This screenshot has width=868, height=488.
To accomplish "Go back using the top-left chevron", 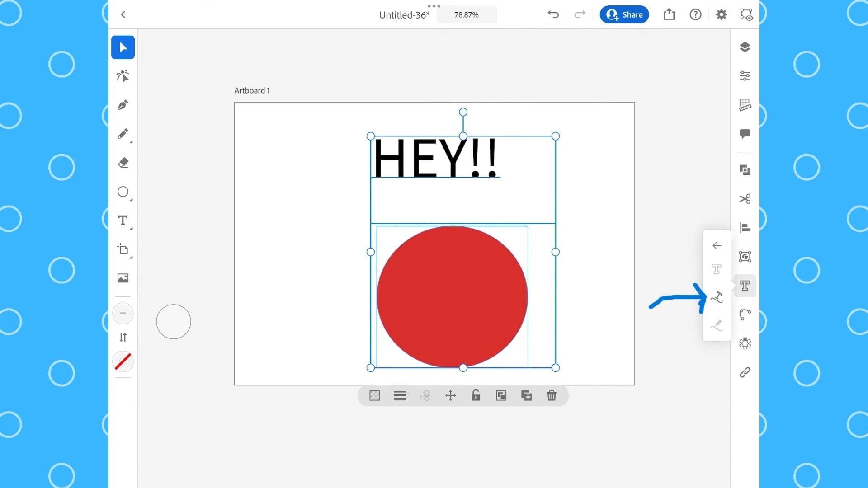I will tap(123, 14).
